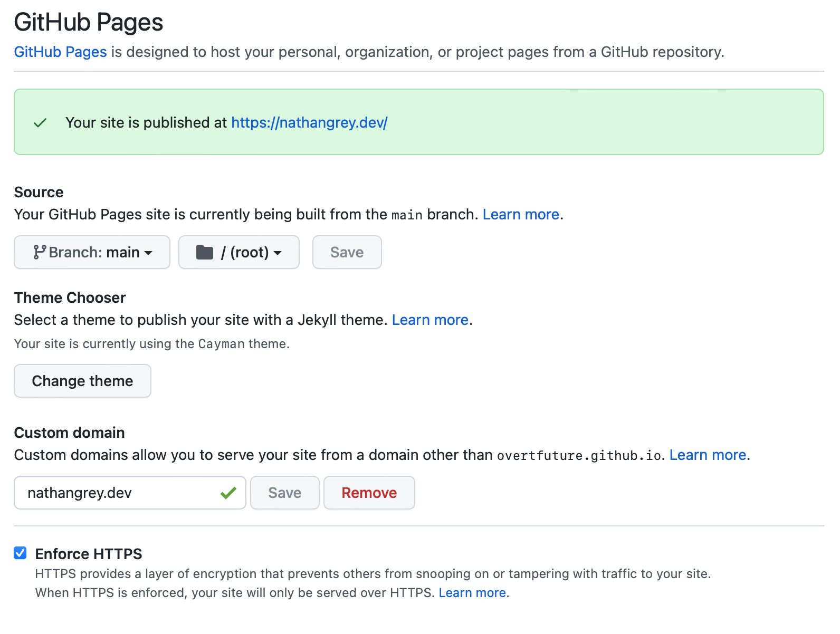
Task: Toggle the Enforce HTTPS checkbox
Action: coord(20,553)
